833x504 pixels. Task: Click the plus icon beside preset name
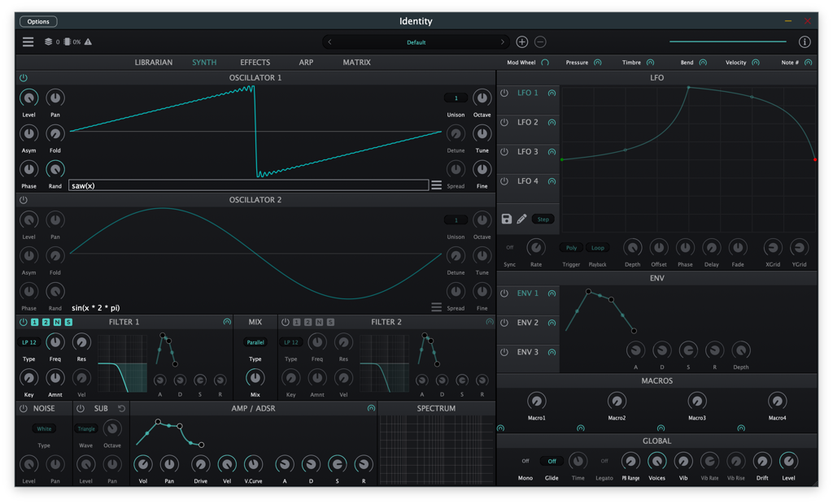pos(521,42)
